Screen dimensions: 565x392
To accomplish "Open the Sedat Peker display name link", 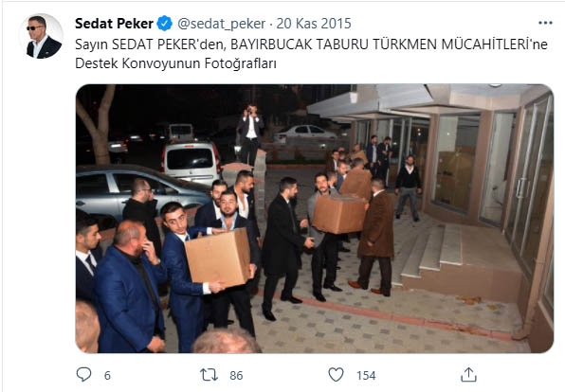I will pyautogui.click(x=114, y=24).
